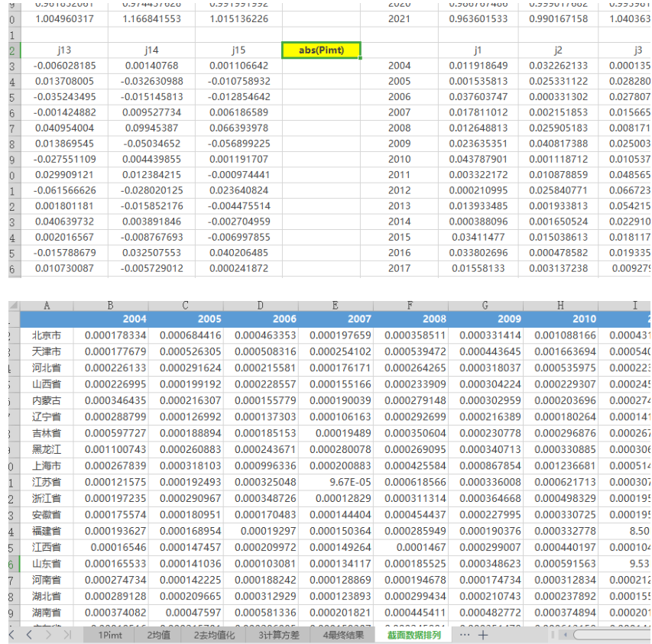Click the + icon to add a new sheet
Viewport: 652px width, 644px height.
(483, 635)
